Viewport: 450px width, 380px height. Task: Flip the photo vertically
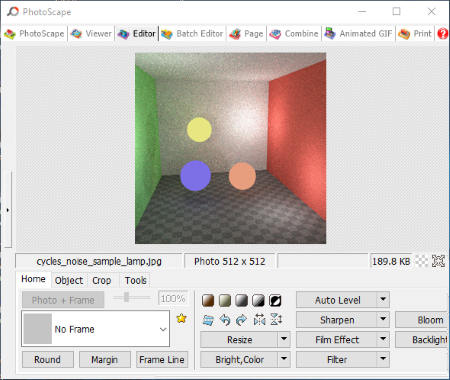tap(276, 320)
